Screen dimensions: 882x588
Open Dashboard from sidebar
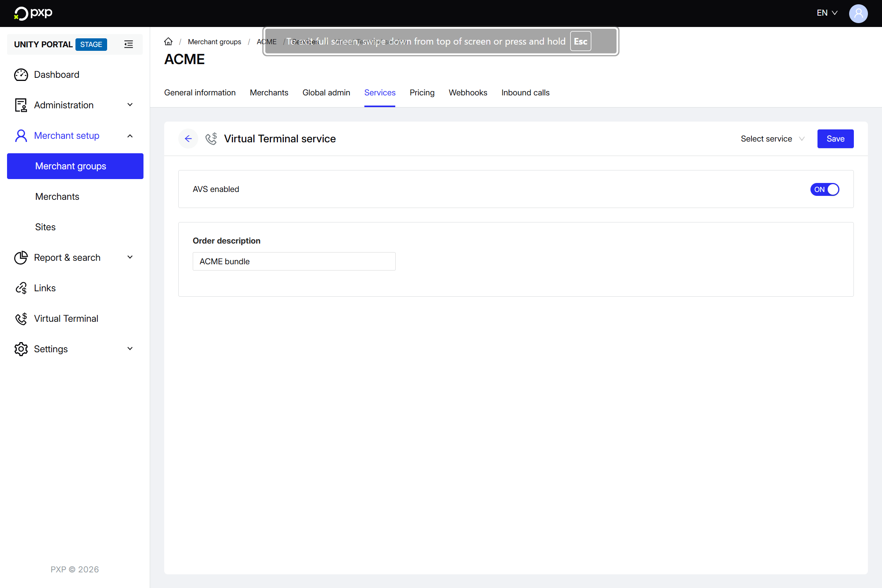[x=56, y=75]
